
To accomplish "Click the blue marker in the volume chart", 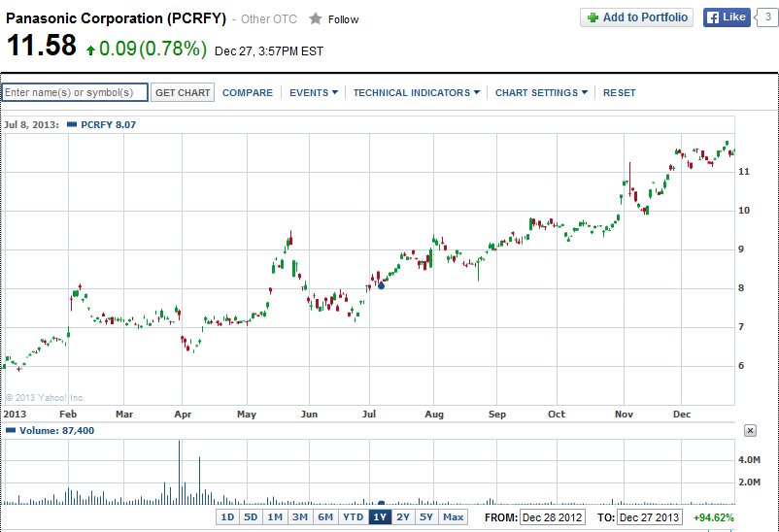I will point(381,503).
